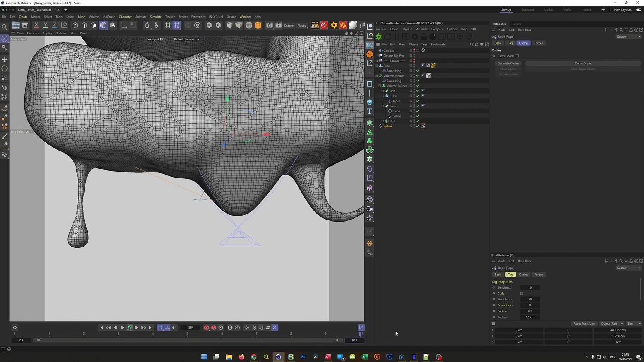The height and width of the screenshot is (362, 644).
Task: Click the search icon in Object Manager
Action: tap(471, 45)
